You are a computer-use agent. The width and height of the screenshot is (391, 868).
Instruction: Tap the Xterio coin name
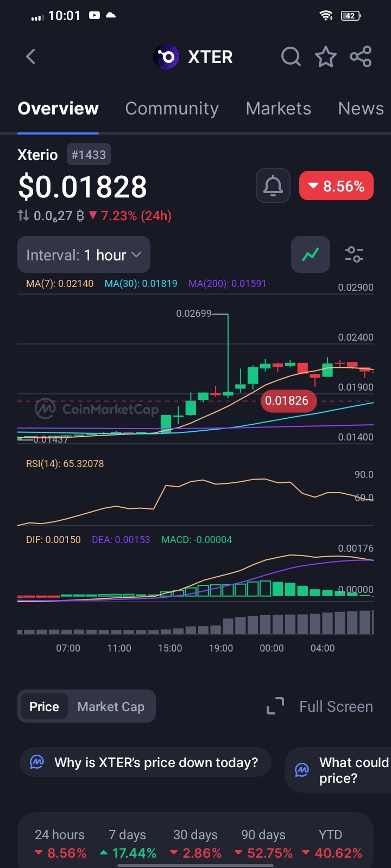(x=37, y=155)
